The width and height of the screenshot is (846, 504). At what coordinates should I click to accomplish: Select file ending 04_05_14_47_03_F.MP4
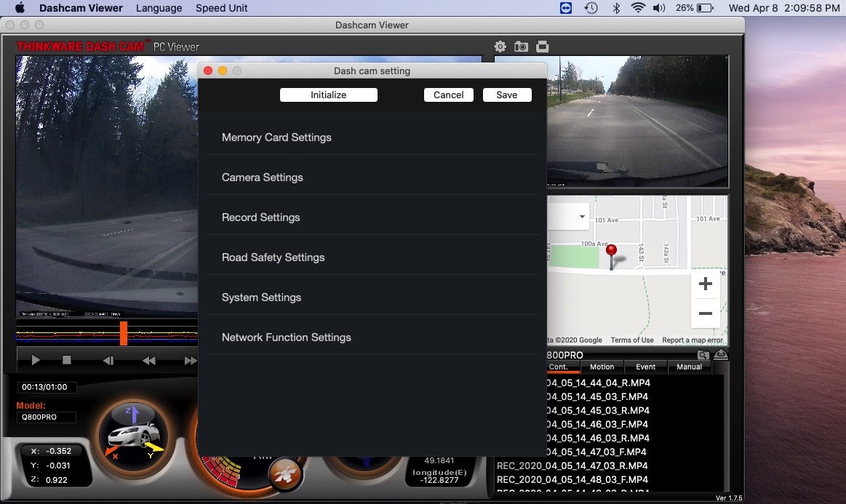(x=596, y=452)
